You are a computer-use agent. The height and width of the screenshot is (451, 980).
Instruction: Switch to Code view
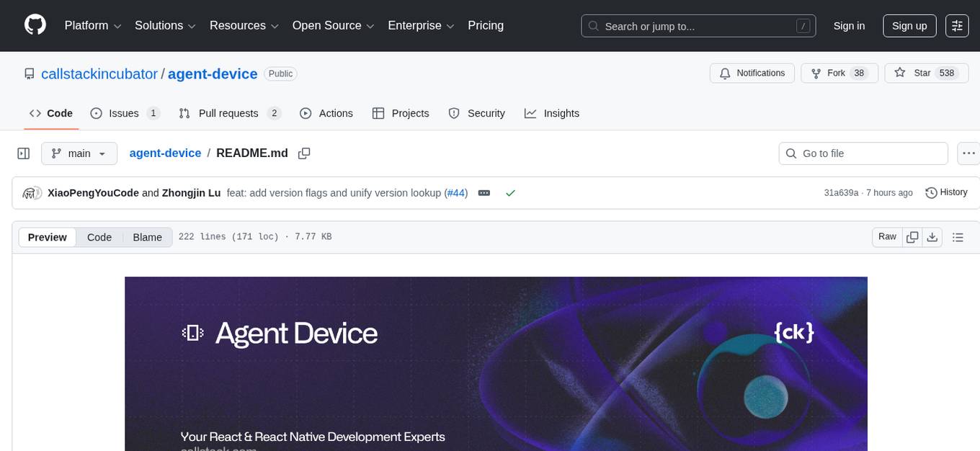click(99, 237)
